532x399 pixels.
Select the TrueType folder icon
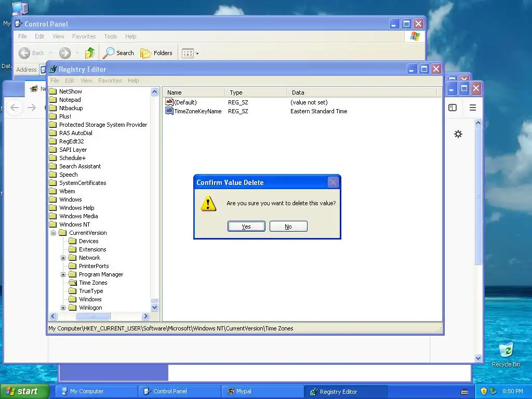[73, 291]
